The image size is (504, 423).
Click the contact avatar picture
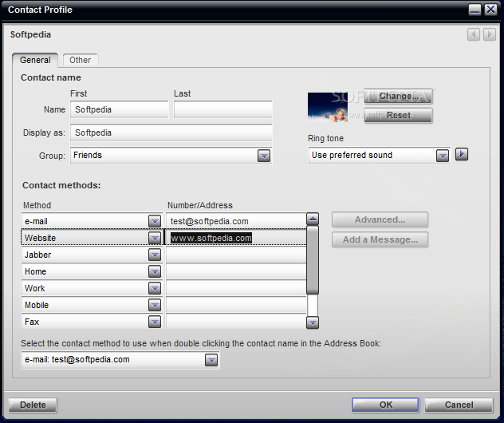(x=328, y=107)
